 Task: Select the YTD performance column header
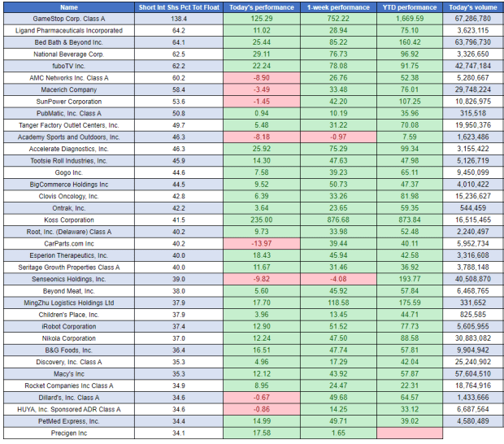click(410, 7)
